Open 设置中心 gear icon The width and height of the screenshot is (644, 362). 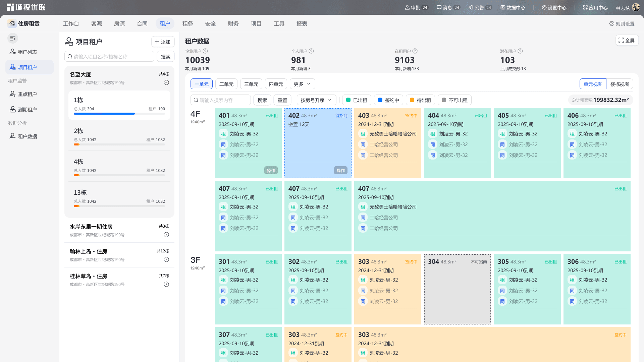[544, 7]
